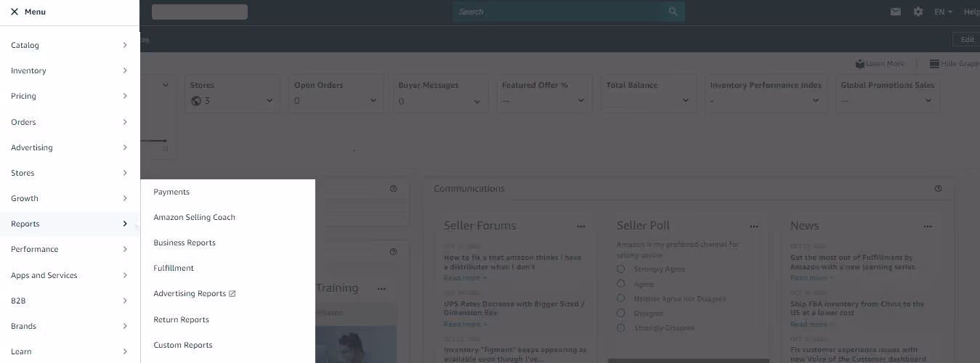Click Read more under Ship FBA news
The image size is (980, 363).
(x=811, y=325)
